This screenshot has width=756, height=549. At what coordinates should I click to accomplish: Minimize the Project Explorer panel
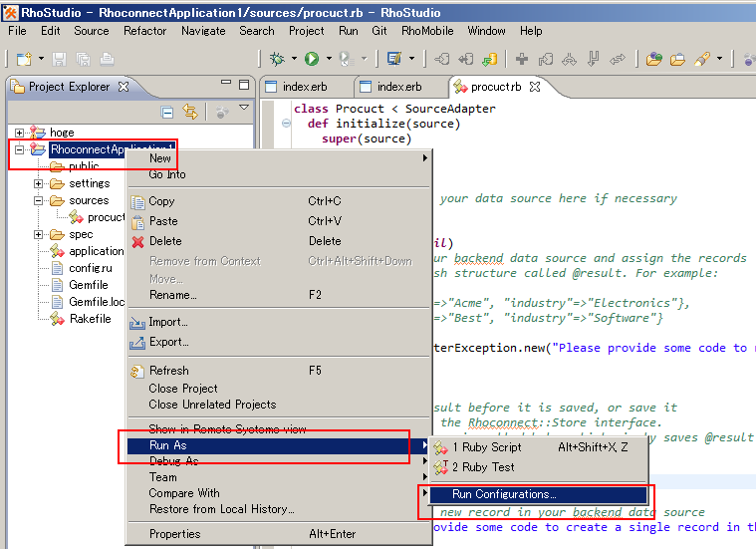(226, 83)
